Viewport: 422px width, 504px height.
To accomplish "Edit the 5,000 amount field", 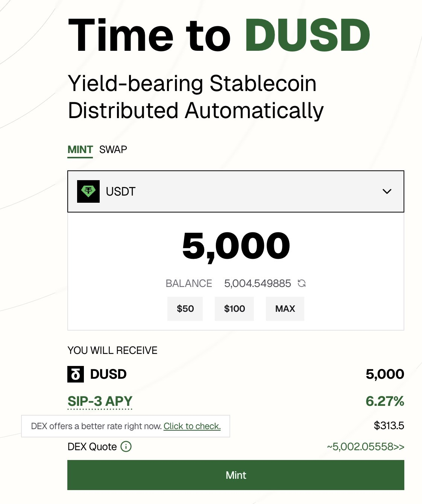I will (x=236, y=246).
